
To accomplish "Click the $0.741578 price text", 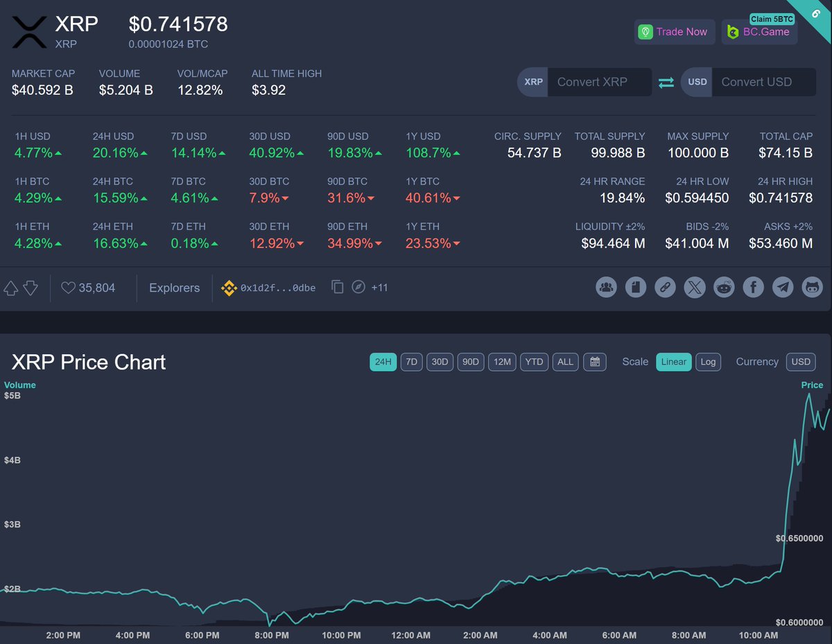I will pyautogui.click(x=178, y=24).
